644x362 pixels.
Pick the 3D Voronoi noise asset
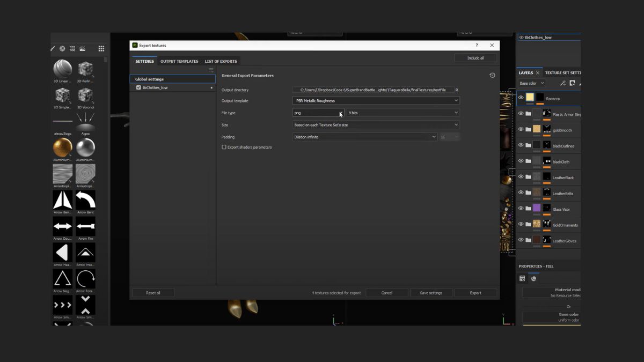[x=85, y=95]
